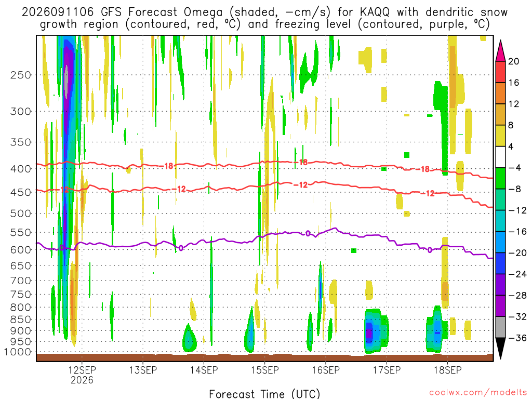532x399 pixels.
Task: Select the gray colorbar segment above -36
Action: 500,327
